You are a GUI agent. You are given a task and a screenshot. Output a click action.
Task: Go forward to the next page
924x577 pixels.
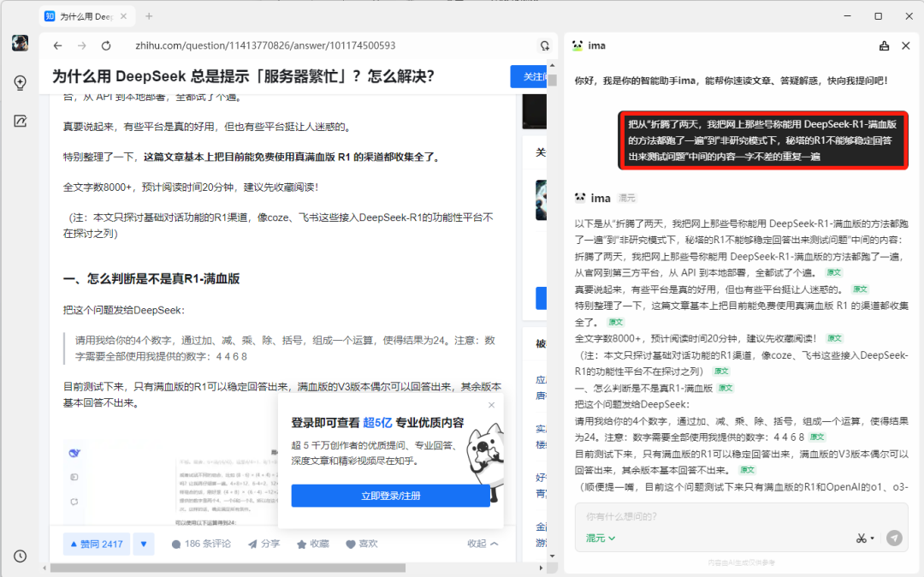point(82,45)
